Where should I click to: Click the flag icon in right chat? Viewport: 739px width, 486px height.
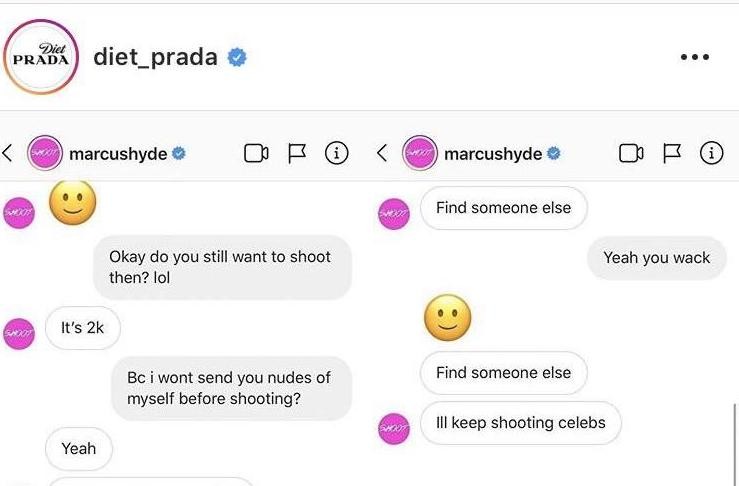click(671, 153)
